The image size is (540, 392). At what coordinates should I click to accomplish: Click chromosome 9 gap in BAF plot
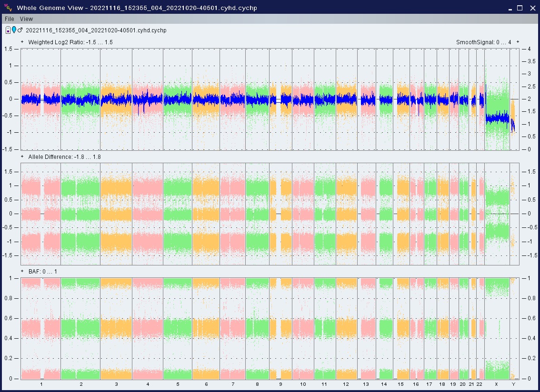click(279, 328)
